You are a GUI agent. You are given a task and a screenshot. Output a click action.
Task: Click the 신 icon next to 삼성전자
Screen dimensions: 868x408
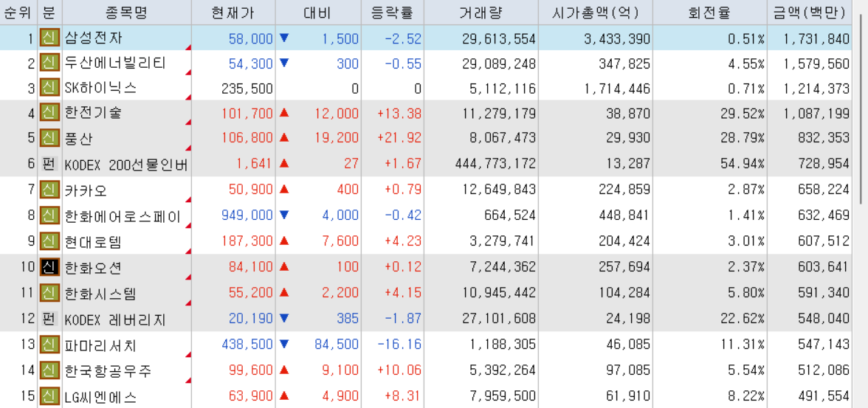point(50,38)
